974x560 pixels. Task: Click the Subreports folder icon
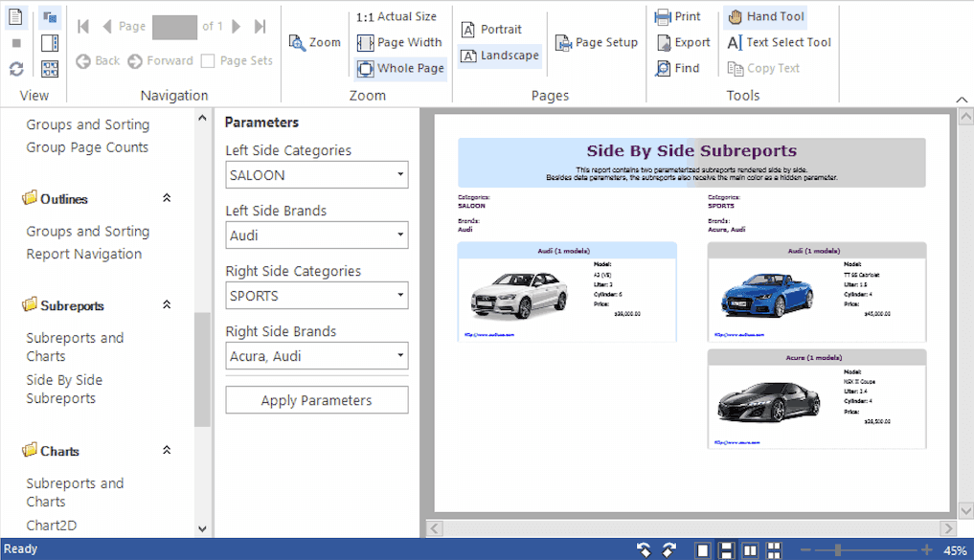[29, 304]
